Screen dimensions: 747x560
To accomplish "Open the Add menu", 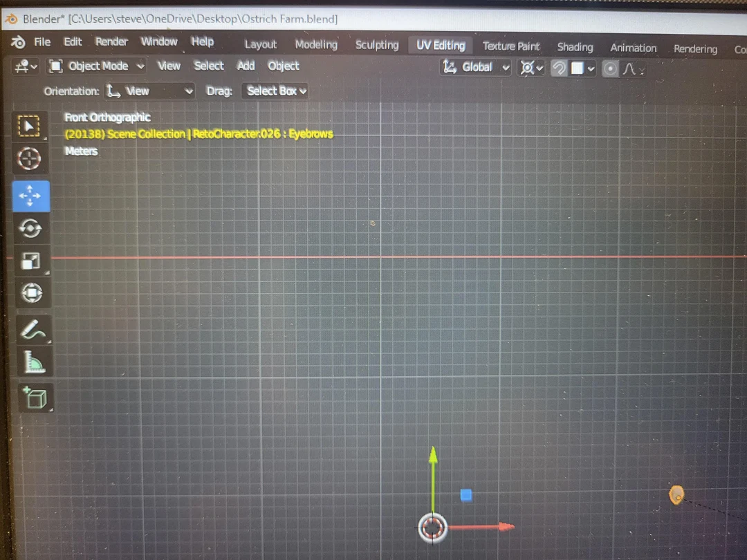I will pyautogui.click(x=246, y=66).
